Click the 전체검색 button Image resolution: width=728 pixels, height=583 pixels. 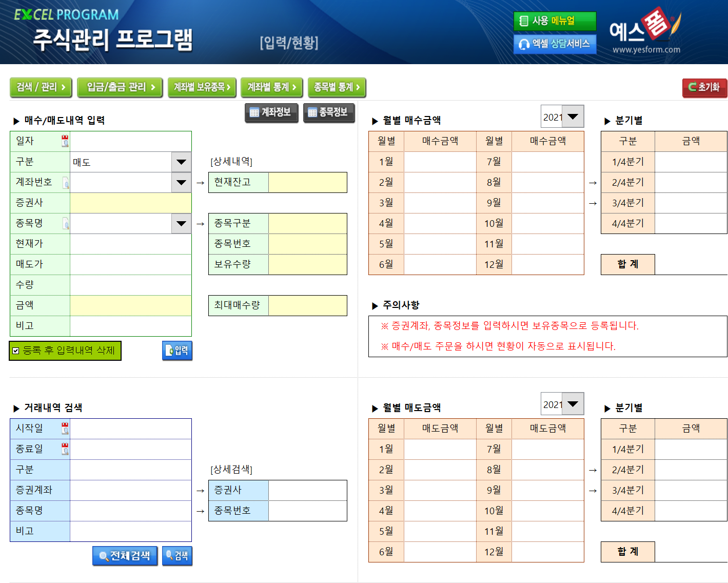(x=125, y=556)
